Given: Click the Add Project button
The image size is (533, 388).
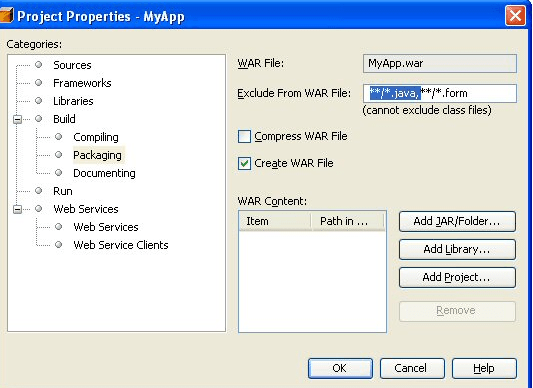Looking at the screenshot, I should [457, 277].
